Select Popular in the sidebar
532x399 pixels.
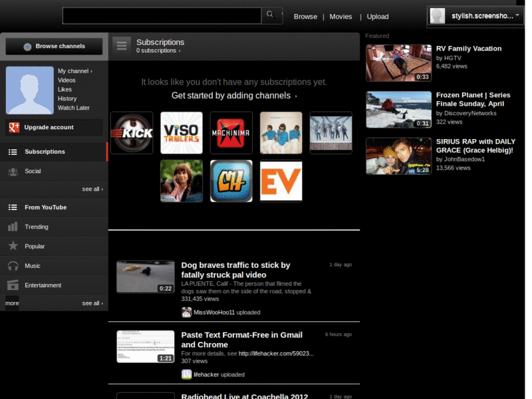pos(55,246)
